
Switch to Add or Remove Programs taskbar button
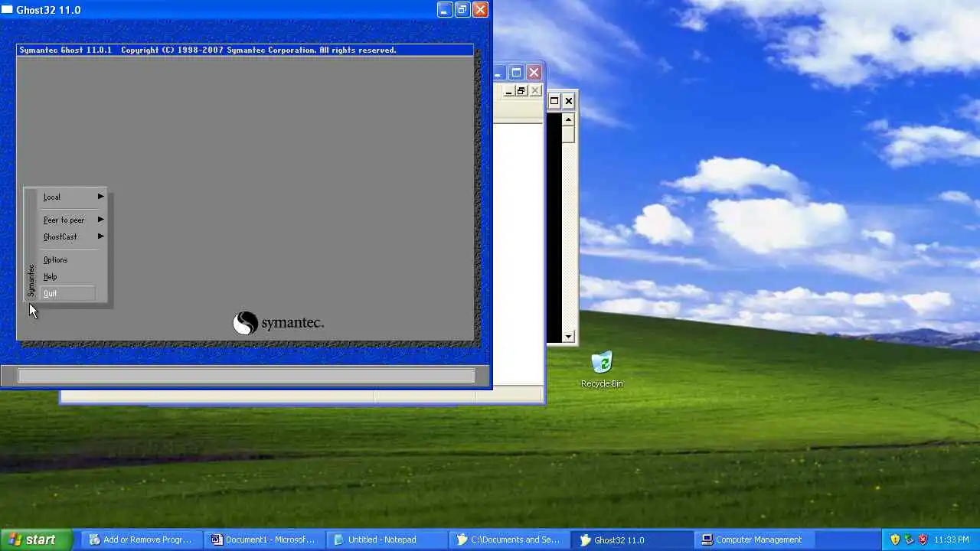coord(142,540)
